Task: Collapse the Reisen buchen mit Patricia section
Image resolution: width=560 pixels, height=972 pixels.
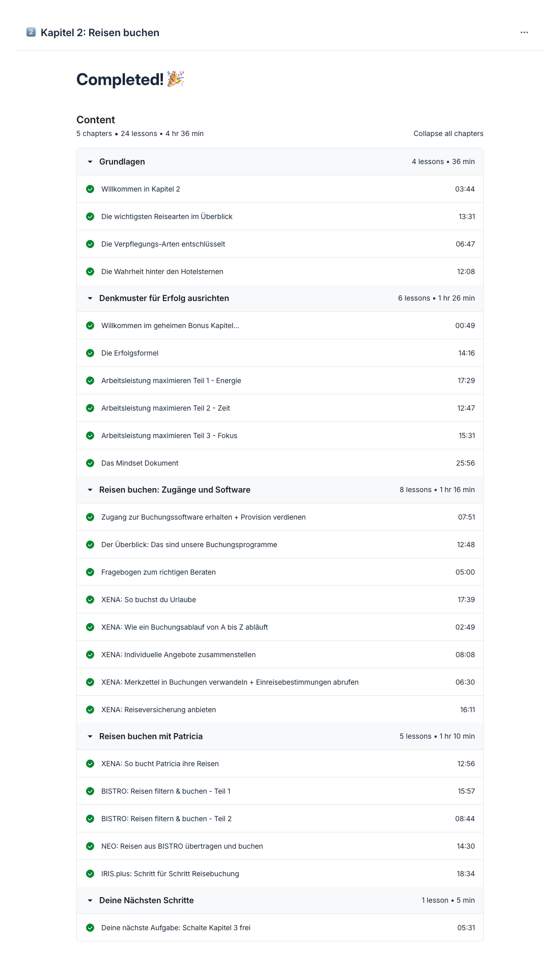Action: pos(90,736)
